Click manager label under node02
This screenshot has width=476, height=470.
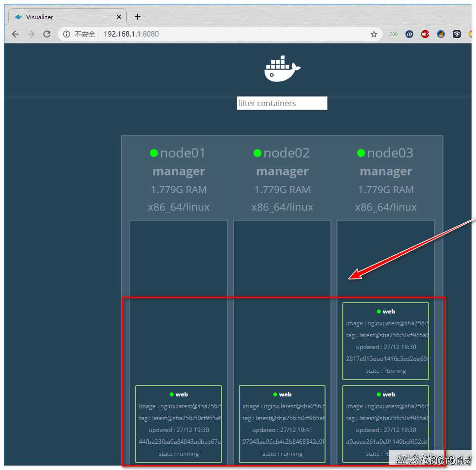282,172
